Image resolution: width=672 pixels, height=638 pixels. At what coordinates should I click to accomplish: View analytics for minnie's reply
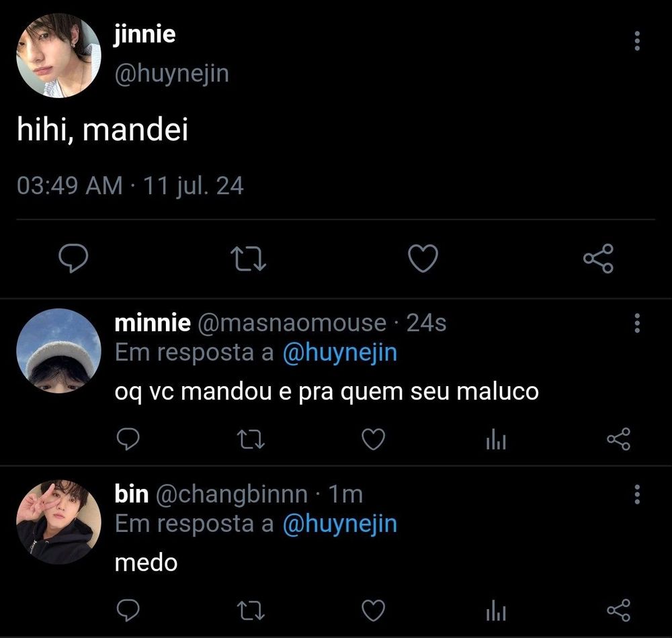(497, 439)
